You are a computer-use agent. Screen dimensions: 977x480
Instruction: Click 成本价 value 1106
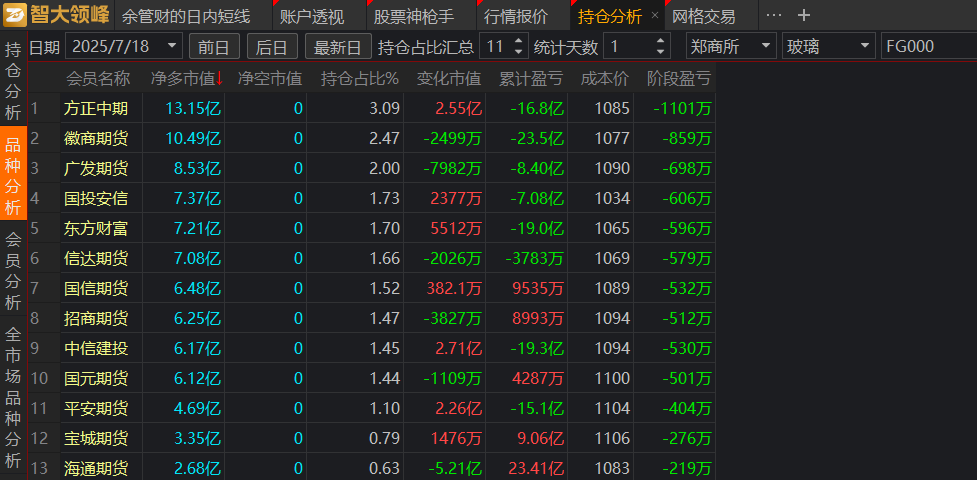[612, 438]
